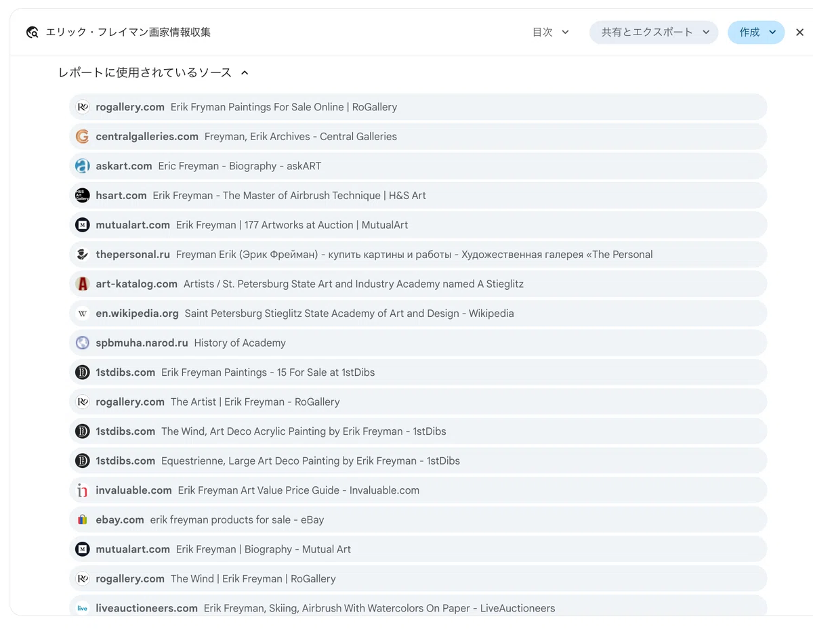
Task: Click The Personal gallery favicon
Action: (x=83, y=255)
